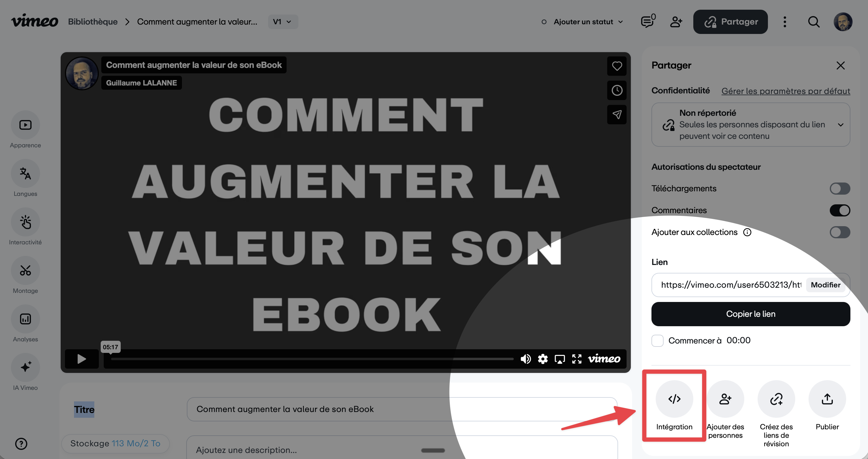Viewport: 868px width, 459px height.
Task: Click the Créez des liens de révision icon
Action: [x=776, y=399]
